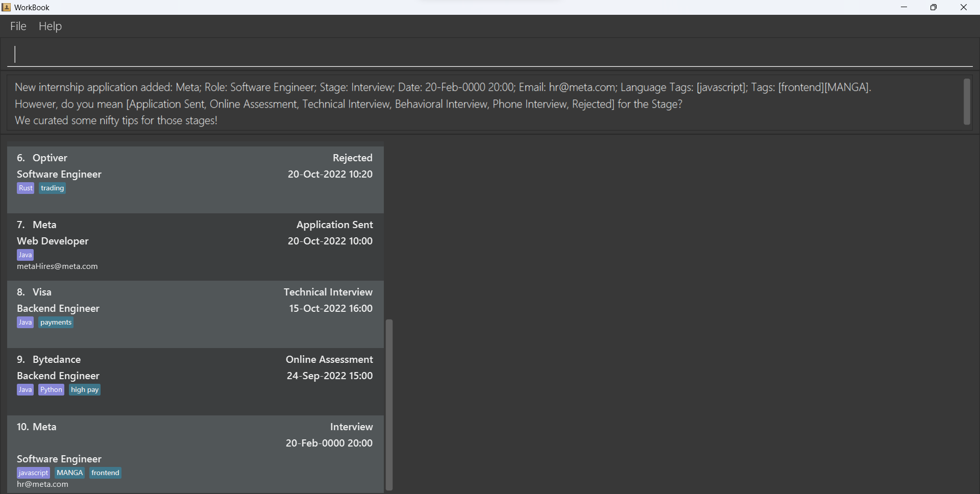The height and width of the screenshot is (494, 980).
Task: Click the Technical Interview stage label
Action: 328,292
